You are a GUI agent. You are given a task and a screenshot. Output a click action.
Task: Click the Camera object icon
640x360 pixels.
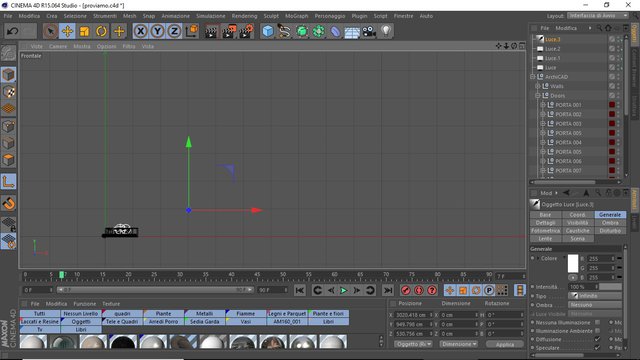(x=369, y=31)
